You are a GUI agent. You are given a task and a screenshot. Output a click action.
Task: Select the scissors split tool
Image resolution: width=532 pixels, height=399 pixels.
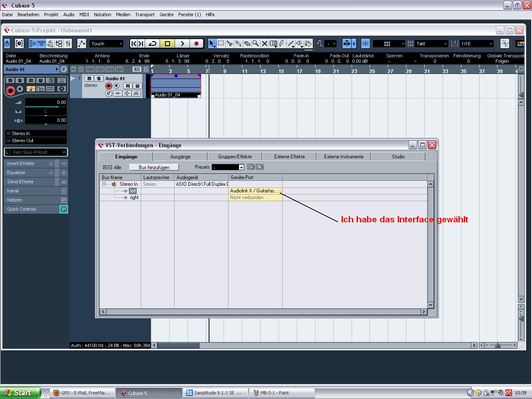click(x=229, y=43)
